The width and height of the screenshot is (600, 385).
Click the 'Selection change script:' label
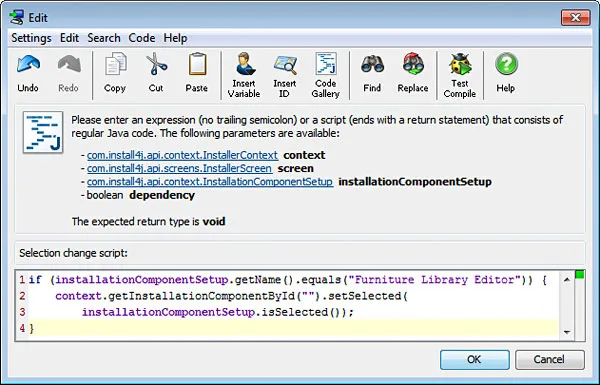tap(73, 253)
